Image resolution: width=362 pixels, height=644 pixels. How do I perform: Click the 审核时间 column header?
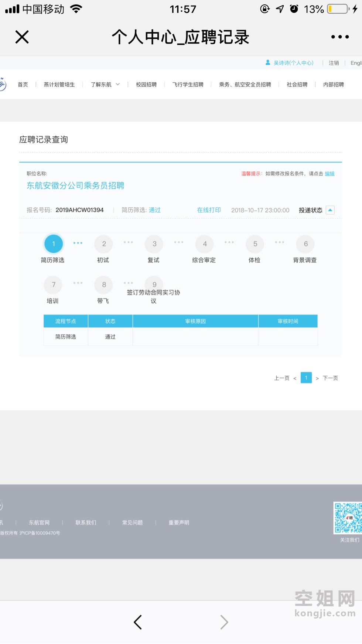pos(288,321)
